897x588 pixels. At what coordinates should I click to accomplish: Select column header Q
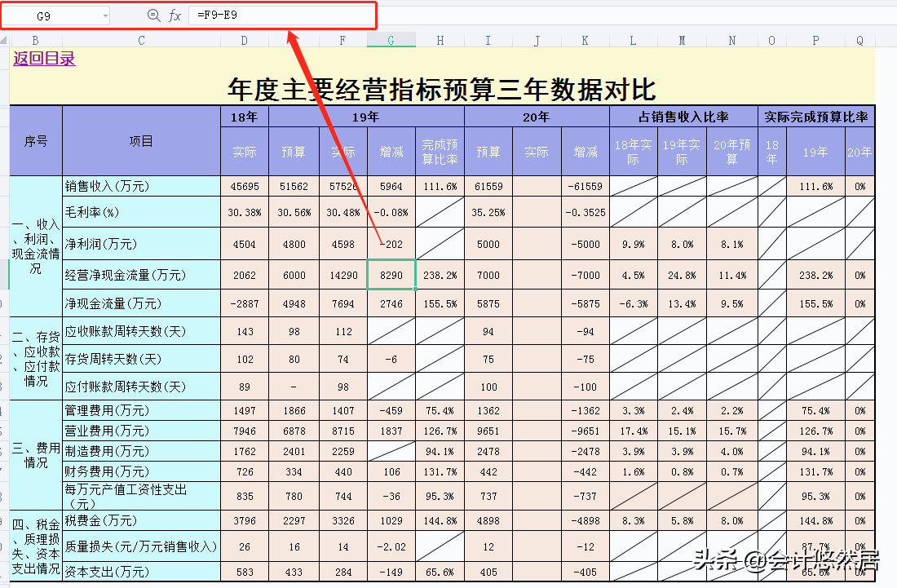coord(859,38)
